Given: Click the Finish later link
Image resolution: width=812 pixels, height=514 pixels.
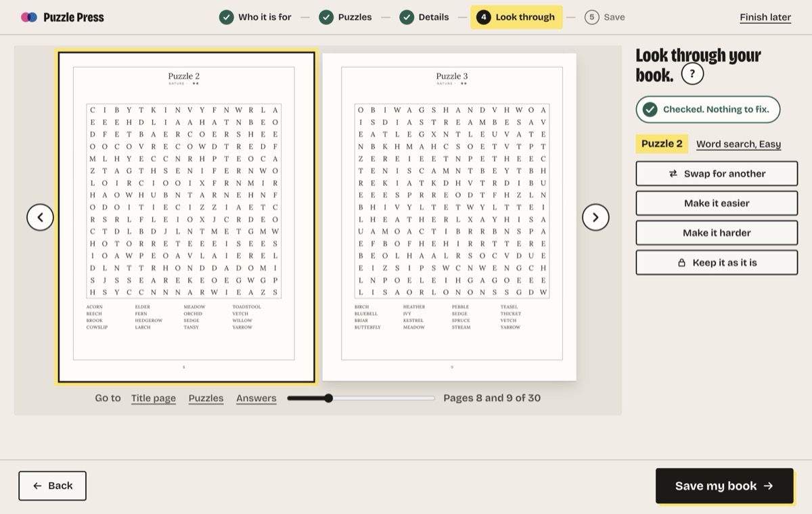Looking at the screenshot, I should point(765,18).
